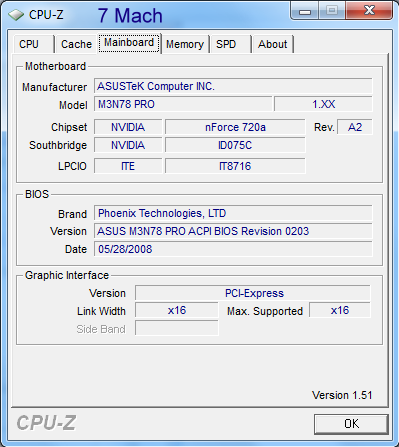Image resolution: width=399 pixels, height=447 pixels.
Task: Click the Southbridge ID075C field
Action: click(235, 145)
